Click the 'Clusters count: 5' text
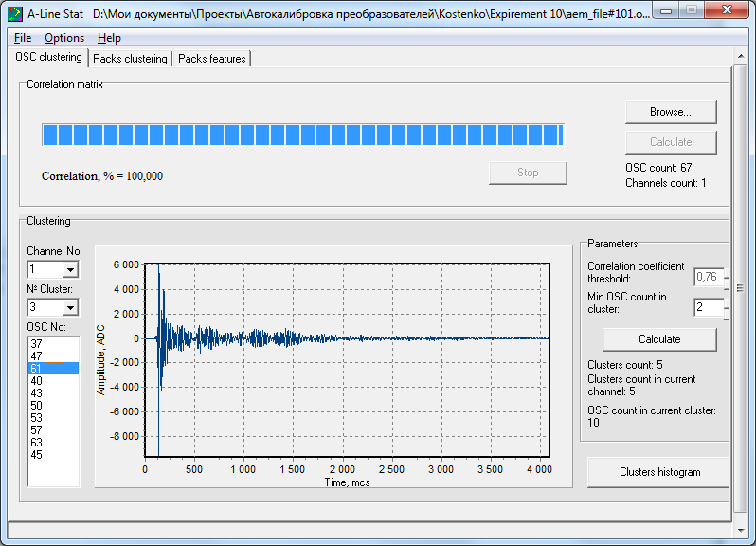The width and height of the screenshot is (756, 546). coord(625,365)
